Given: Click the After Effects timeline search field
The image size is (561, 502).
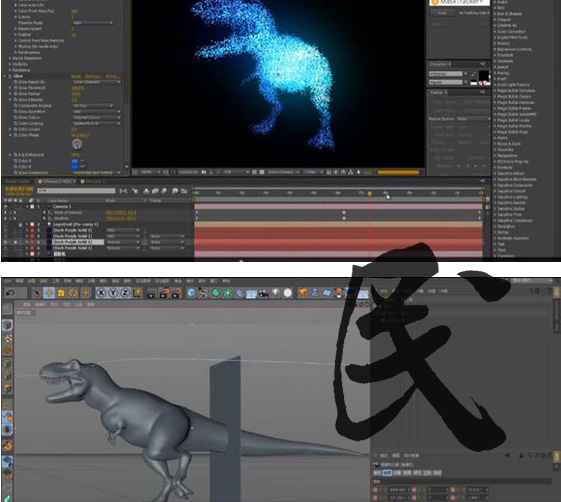Looking at the screenshot, I should tap(76, 191).
